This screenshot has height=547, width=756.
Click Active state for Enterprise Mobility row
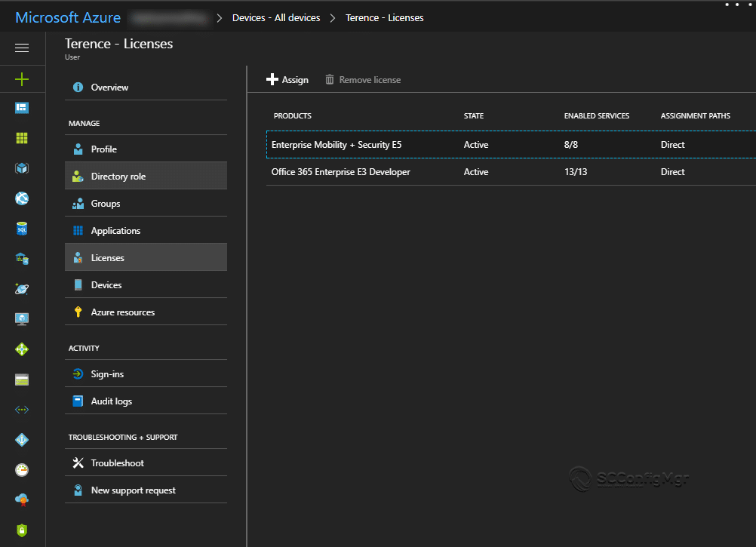[x=476, y=145]
